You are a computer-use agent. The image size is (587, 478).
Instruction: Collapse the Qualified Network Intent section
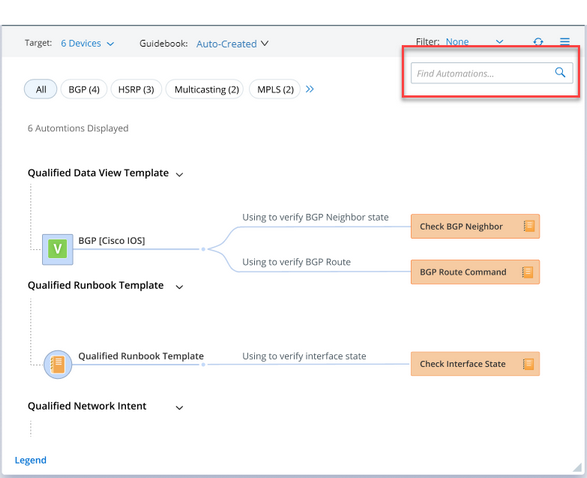(179, 408)
